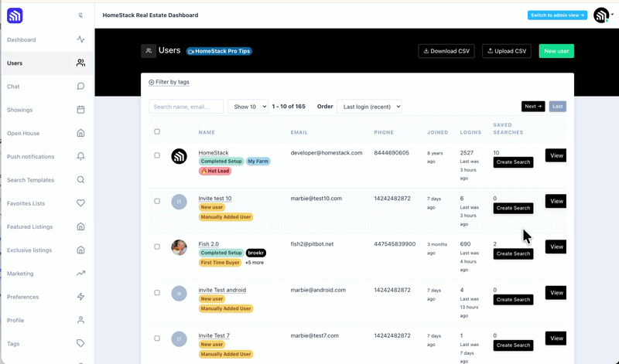Check the box for the invite Test android row
This screenshot has height=364, width=619.
tap(157, 293)
